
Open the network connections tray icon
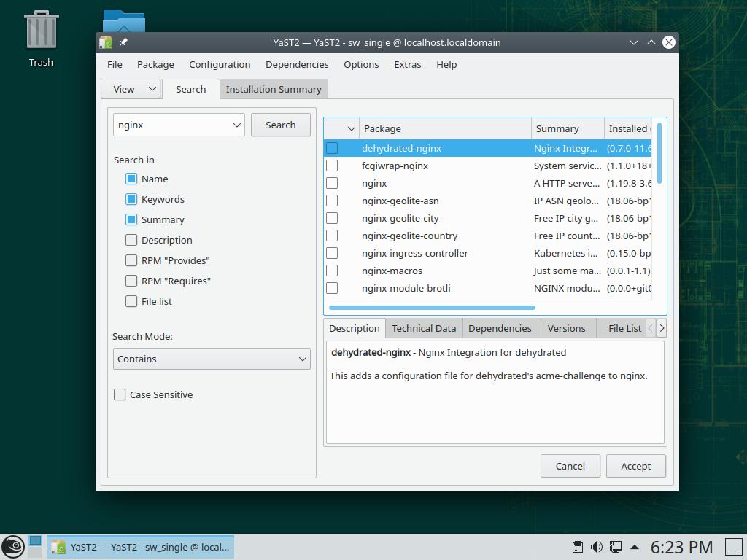coord(616,547)
